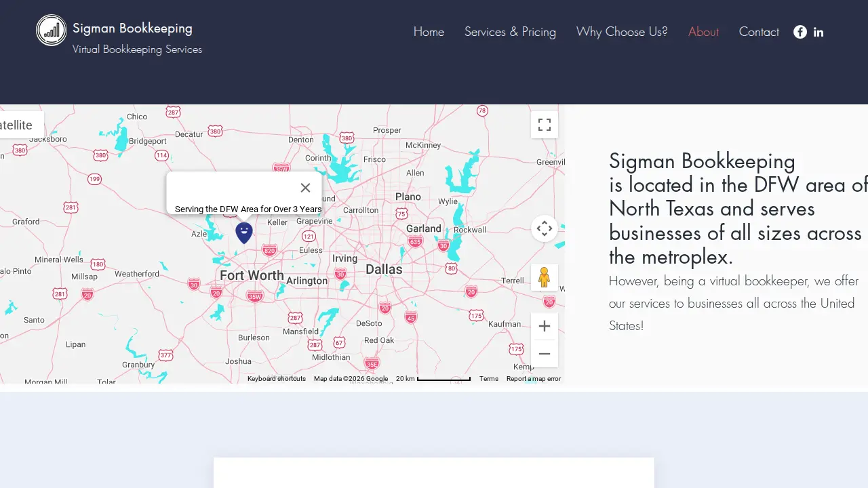Click the Rockwall label on map
Image resolution: width=868 pixels, height=488 pixels.
coord(470,230)
